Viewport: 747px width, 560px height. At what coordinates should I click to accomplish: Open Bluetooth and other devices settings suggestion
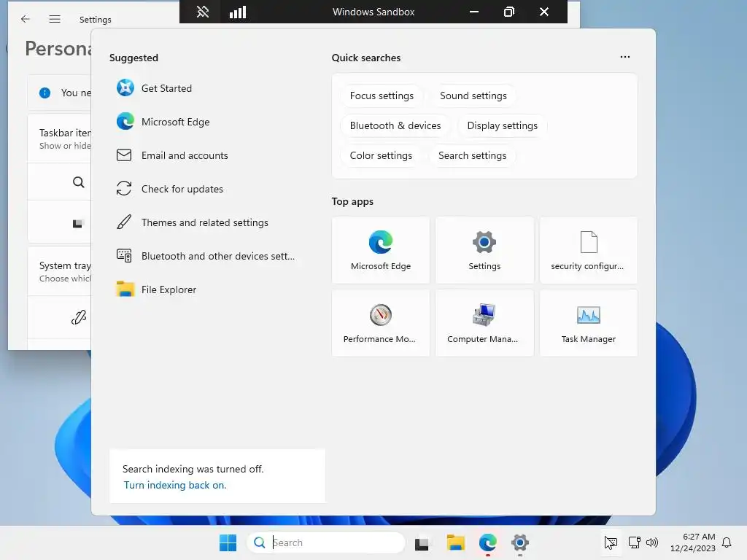(x=205, y=256)
